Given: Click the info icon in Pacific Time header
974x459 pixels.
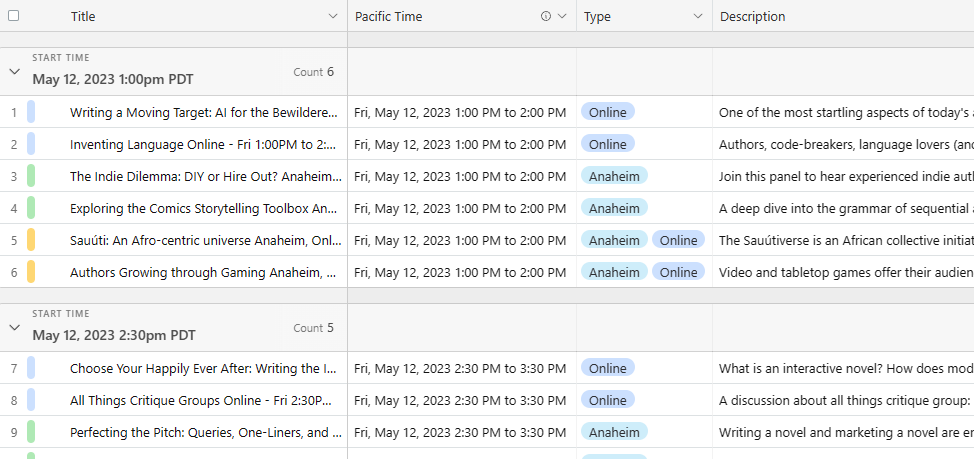Looking at the screenshot, I should click(545, 16).
